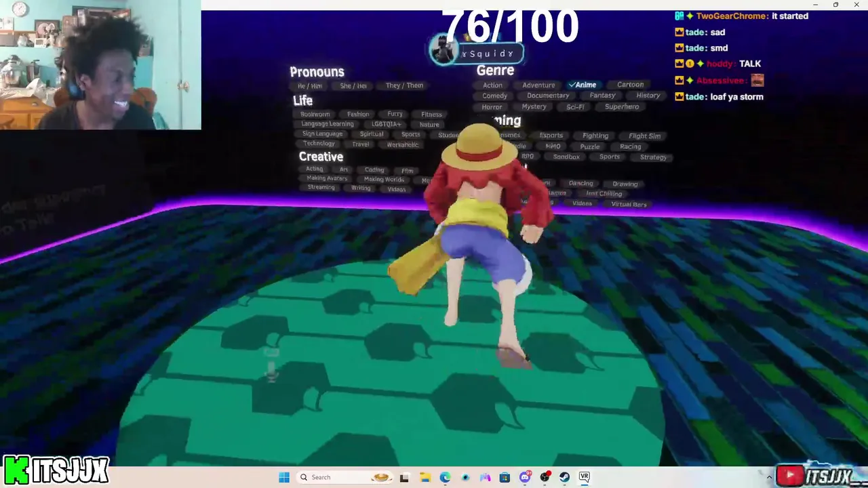
Task: Open Discord from the taskbar
Action: click(x=525, y=477)
